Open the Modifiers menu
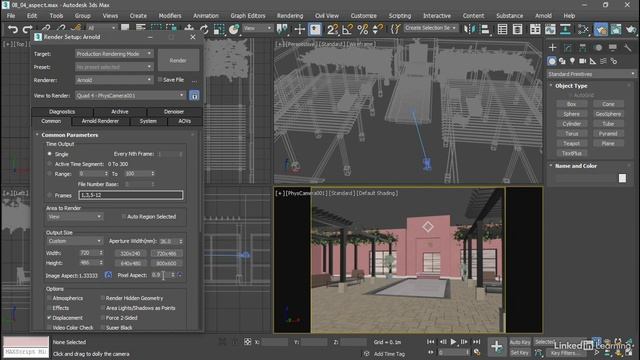The height and width of the screenshot is (360, 640). (170, 16)
